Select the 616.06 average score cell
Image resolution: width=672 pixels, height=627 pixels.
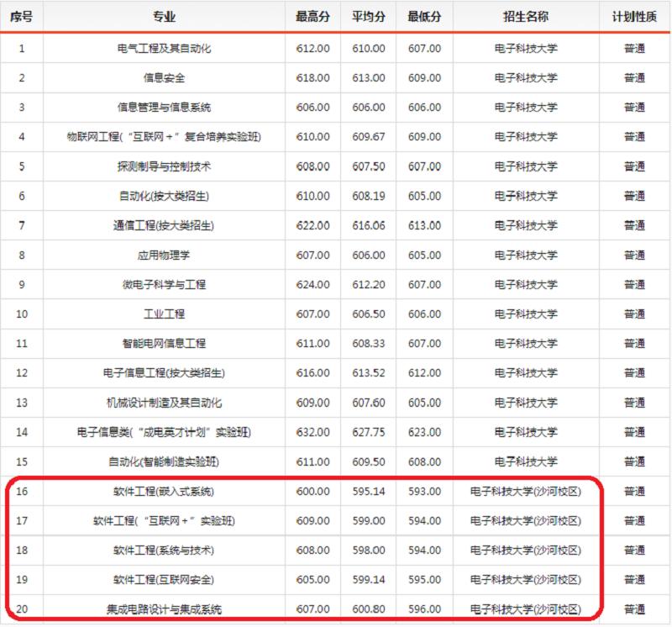tap(369, 225)
